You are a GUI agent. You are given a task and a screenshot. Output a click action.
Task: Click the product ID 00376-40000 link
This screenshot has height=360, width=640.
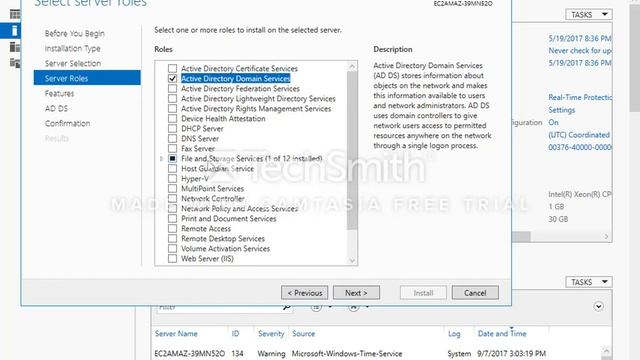click(580, 147)
